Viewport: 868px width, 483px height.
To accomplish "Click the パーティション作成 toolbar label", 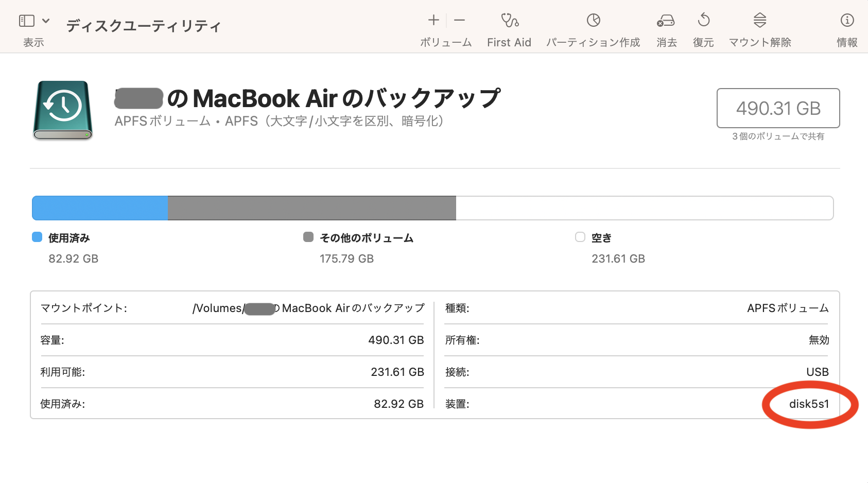I will [x=593, y=42].
